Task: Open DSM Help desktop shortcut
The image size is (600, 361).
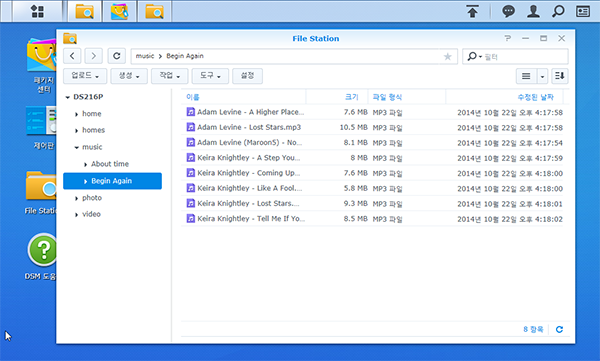Action: 41,256
